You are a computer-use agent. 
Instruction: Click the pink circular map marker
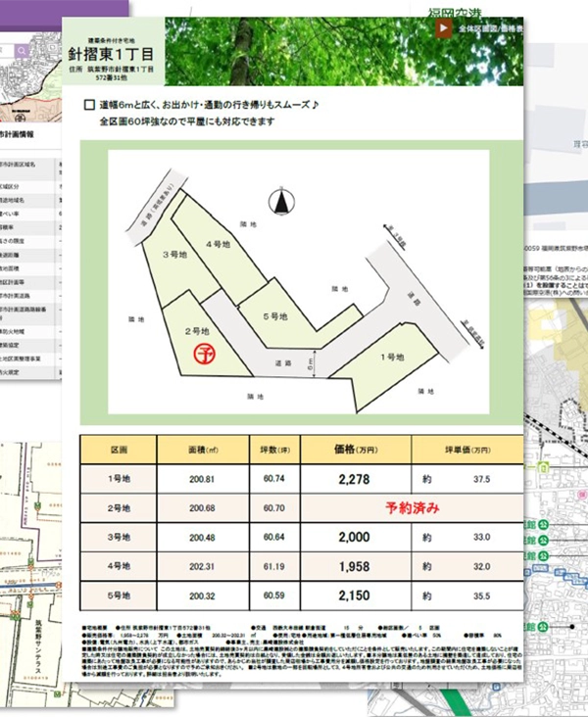(582, 495)
